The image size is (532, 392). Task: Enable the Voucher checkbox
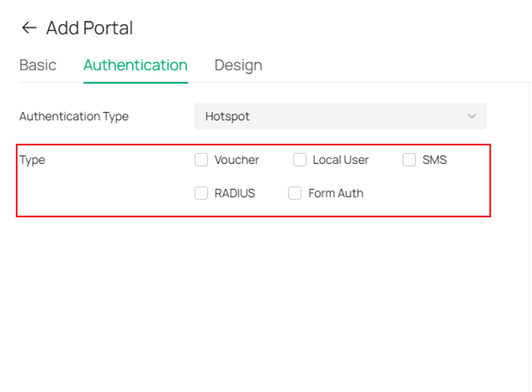[201, 159]
